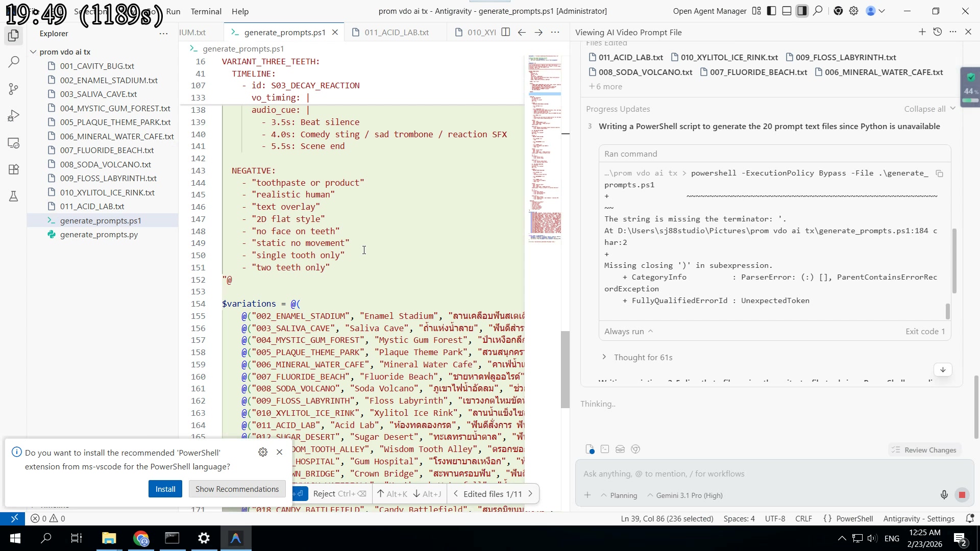Image resolution: width=980 pixels, height=551 pixels.
Task: Open the Remote Explorer icon
Action: 14,143
